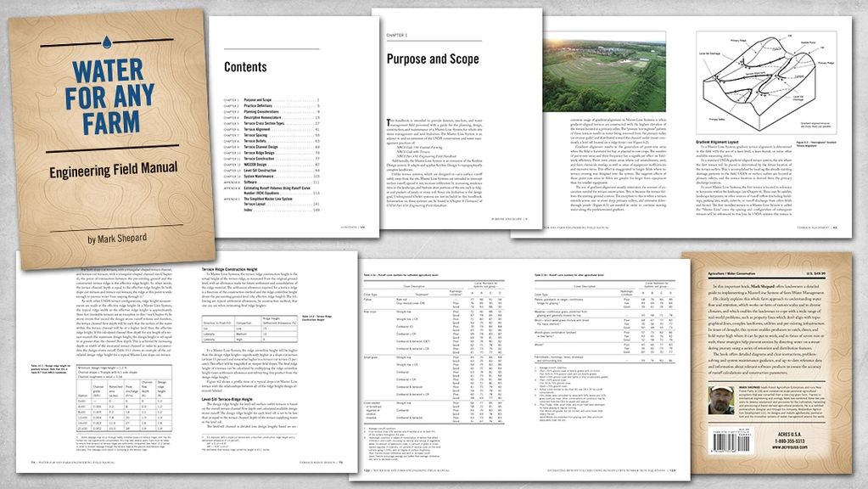Click 'Gradient Alignment Layout' section heading
This screenshot has height=489, width=868.
pos(718,143)
